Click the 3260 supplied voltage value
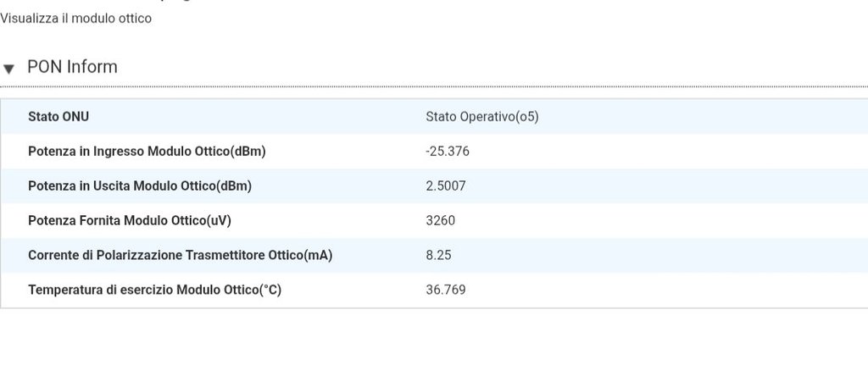 (x=440, y=221)
